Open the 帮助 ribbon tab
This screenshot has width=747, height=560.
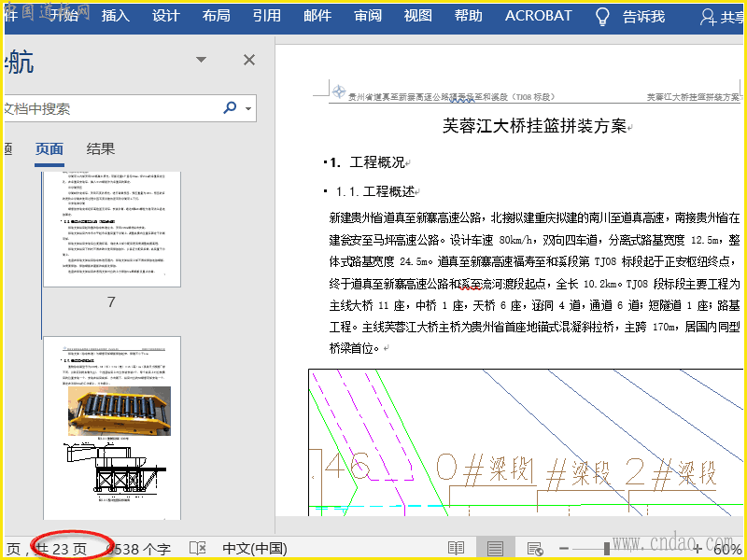tap(469, 16)
